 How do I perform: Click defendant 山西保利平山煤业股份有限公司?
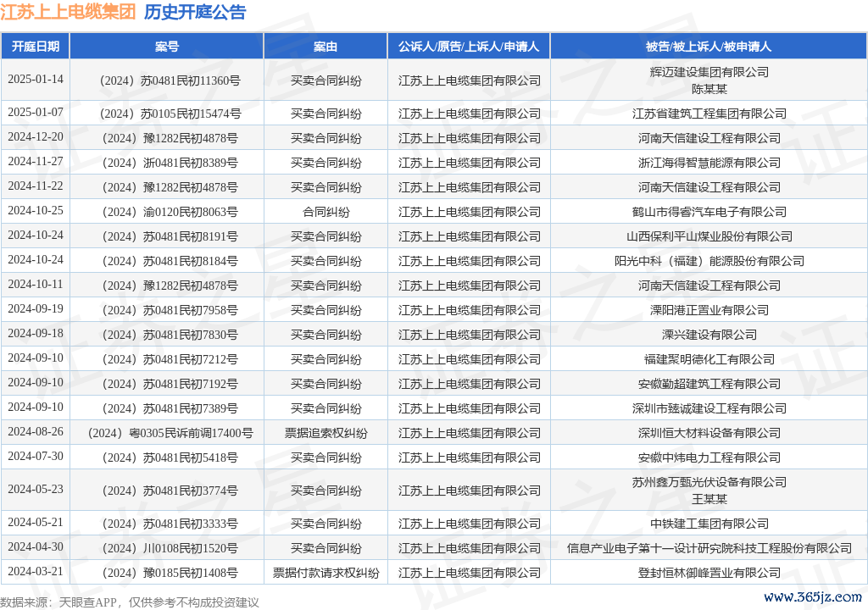point(709,236)
